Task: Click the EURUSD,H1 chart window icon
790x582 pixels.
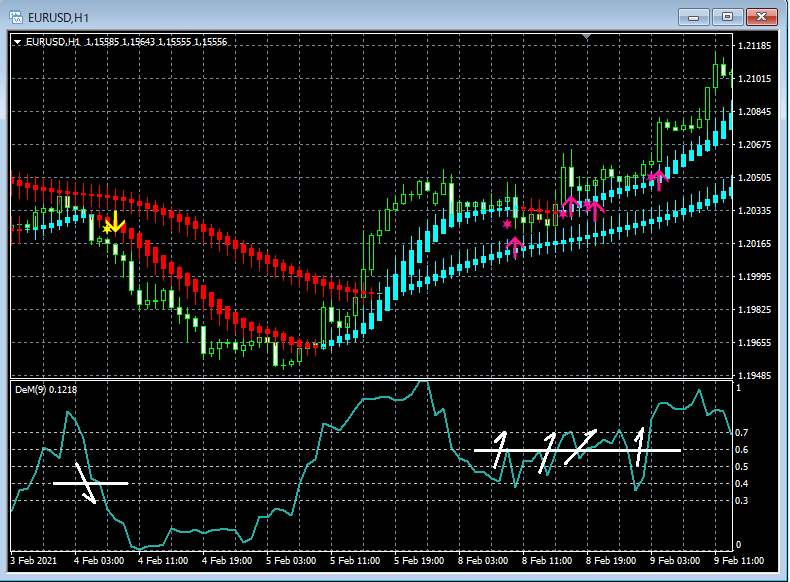Action: point(16,17)
